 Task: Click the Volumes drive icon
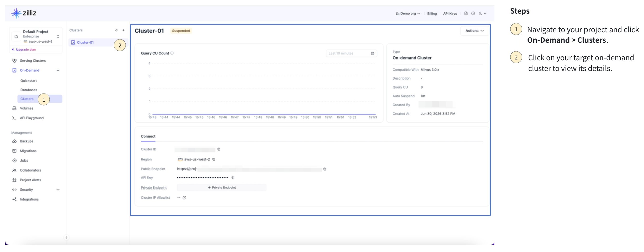14,108
